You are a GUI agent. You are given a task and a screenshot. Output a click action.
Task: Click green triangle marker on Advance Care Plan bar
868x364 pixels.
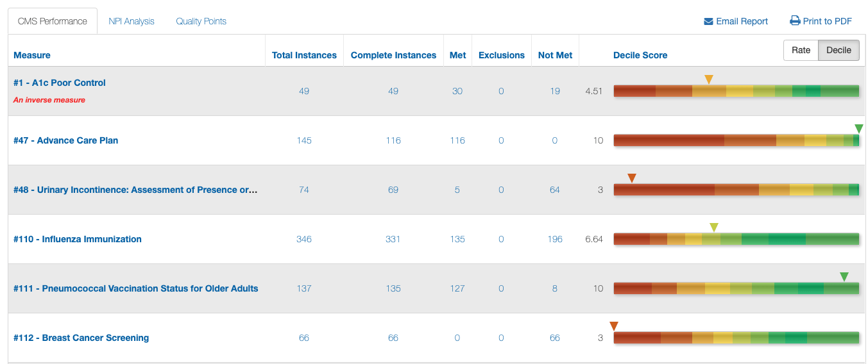[x=859, y=129]
